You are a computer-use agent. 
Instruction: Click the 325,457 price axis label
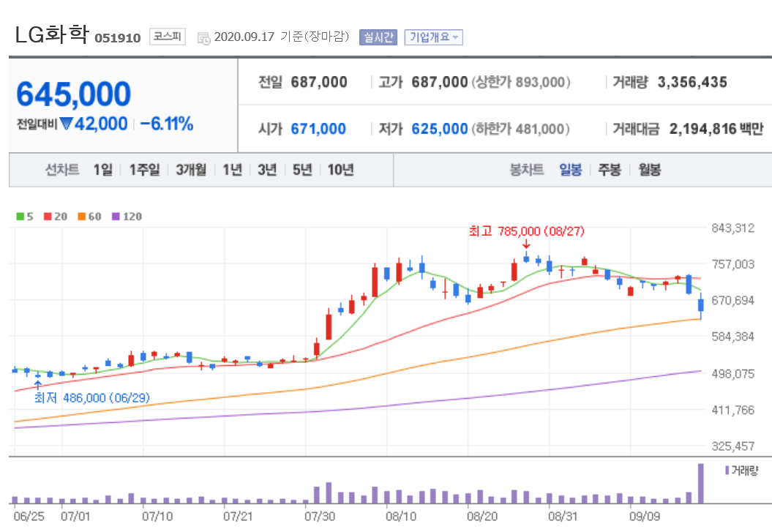coord(732,446)
